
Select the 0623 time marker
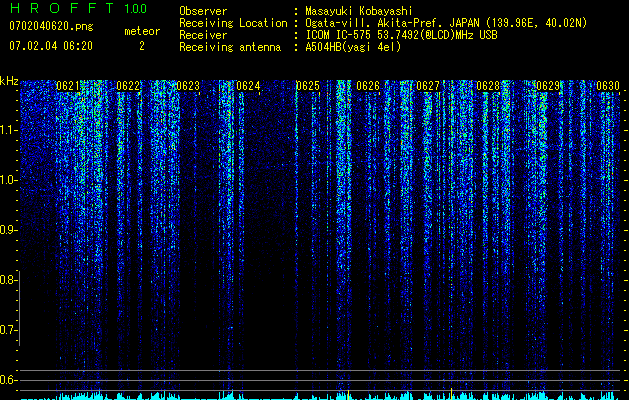pyautogui.click(x=188, y=86)
